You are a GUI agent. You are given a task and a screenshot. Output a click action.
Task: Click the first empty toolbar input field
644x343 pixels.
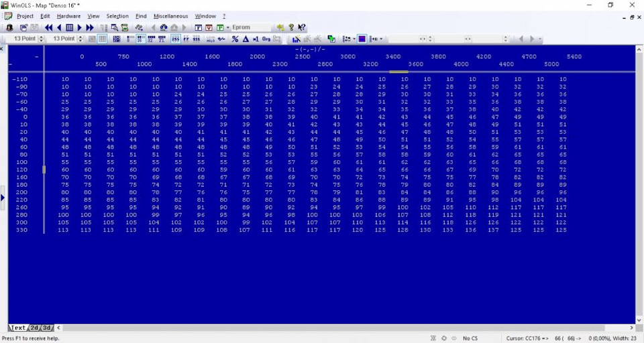point(403,39)
